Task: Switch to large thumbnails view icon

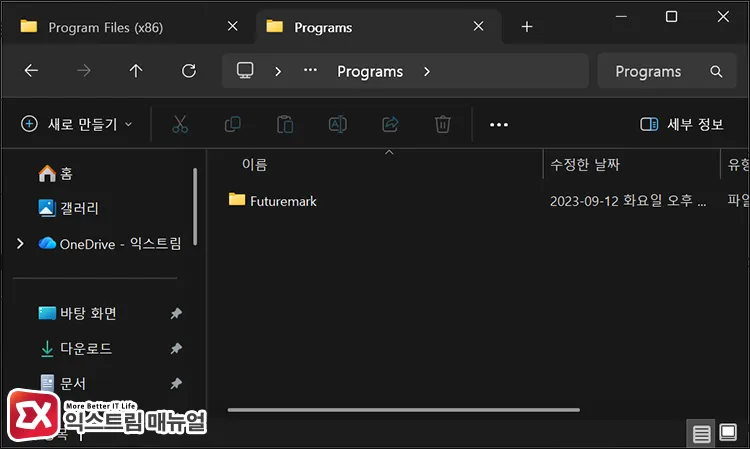Action: 728,433
